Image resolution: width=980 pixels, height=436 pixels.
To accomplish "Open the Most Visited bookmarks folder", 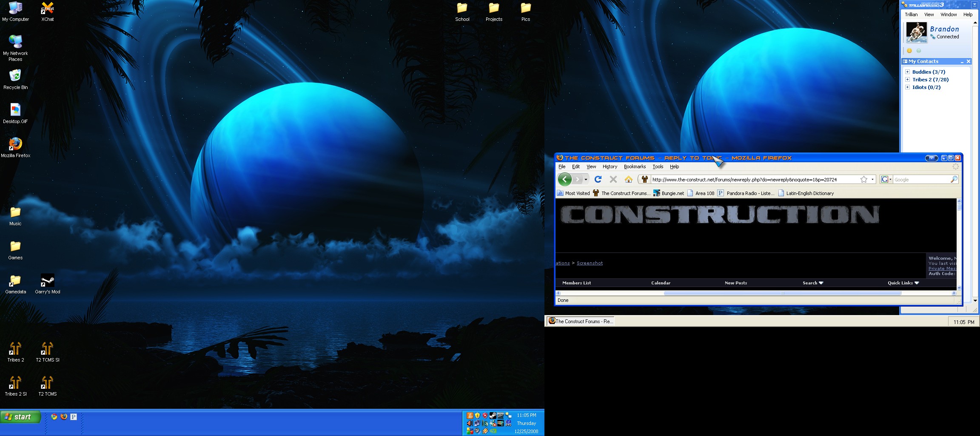I will click(x=573, y=193).
